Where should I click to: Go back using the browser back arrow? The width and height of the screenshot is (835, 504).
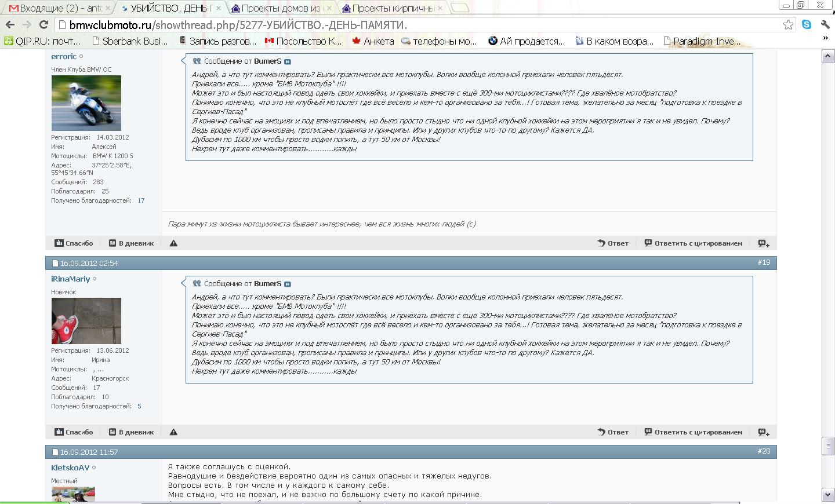click(9, 24)
